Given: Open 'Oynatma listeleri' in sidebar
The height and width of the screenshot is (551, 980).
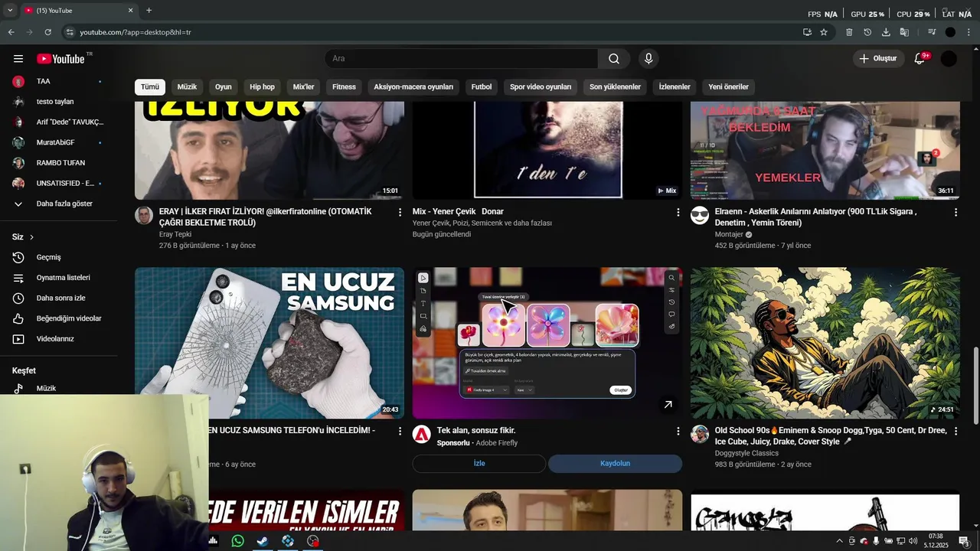Looking at the screenshot, I should coord(58,278).
